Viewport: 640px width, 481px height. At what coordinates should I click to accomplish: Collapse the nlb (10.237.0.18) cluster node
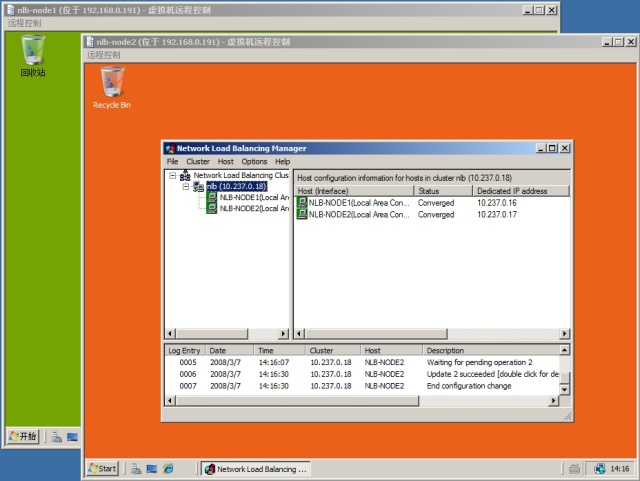pos(186,187)
